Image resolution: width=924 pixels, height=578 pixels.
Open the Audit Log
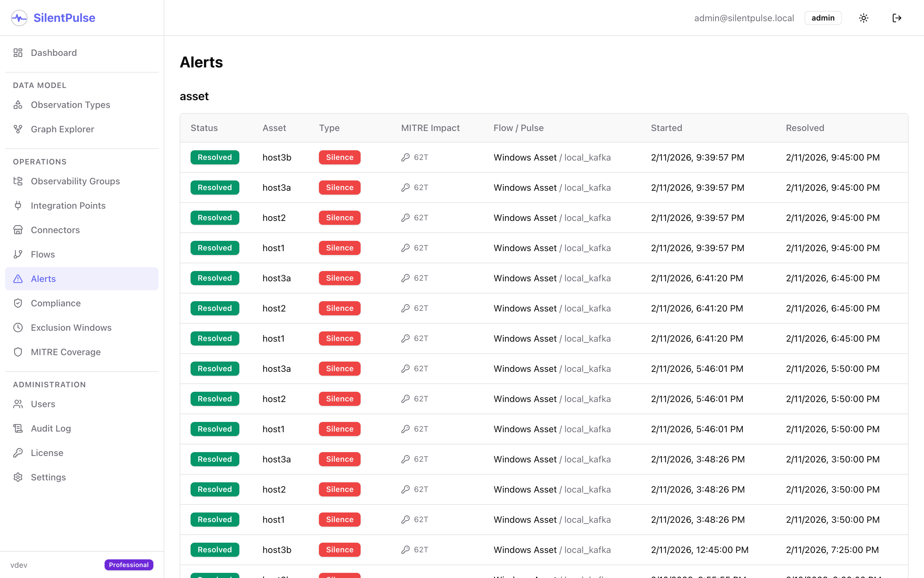(82, 429)
